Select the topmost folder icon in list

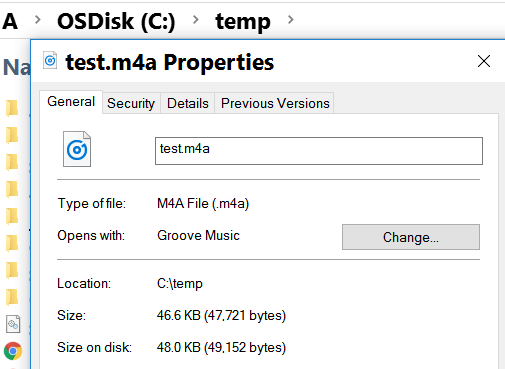coord(12,108)
